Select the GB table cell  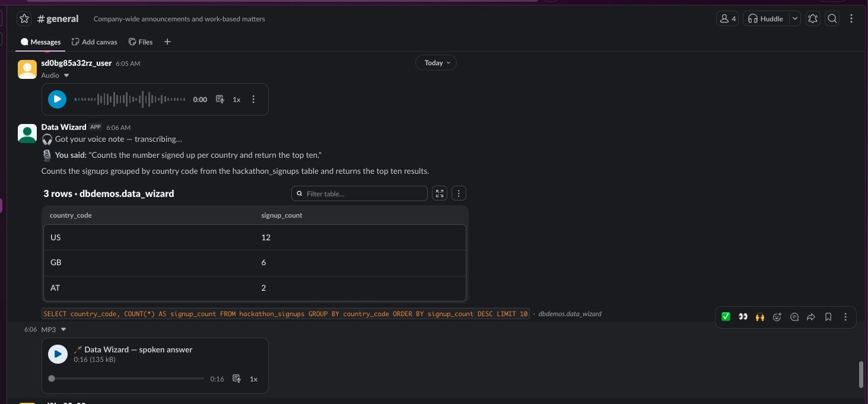(150, 262)
